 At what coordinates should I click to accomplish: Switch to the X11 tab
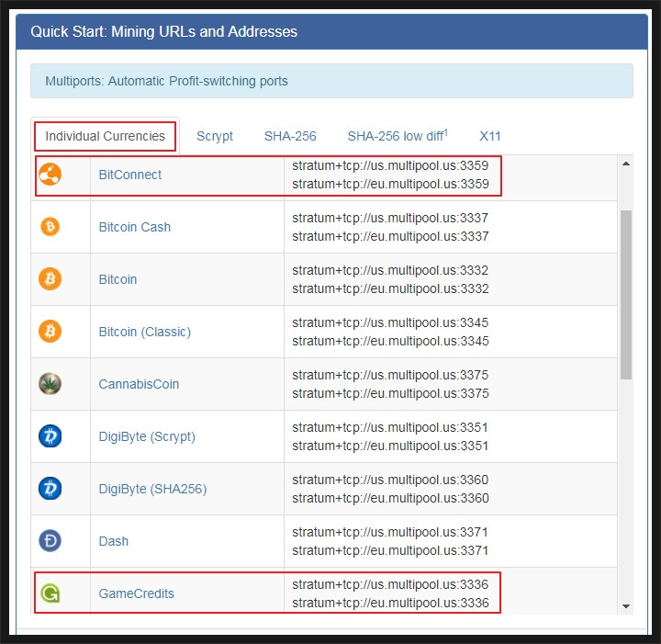click(x=490, y=136)
